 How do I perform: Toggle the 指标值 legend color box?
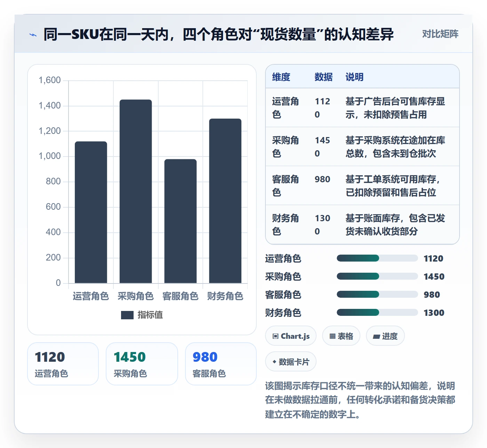[127, 315]
